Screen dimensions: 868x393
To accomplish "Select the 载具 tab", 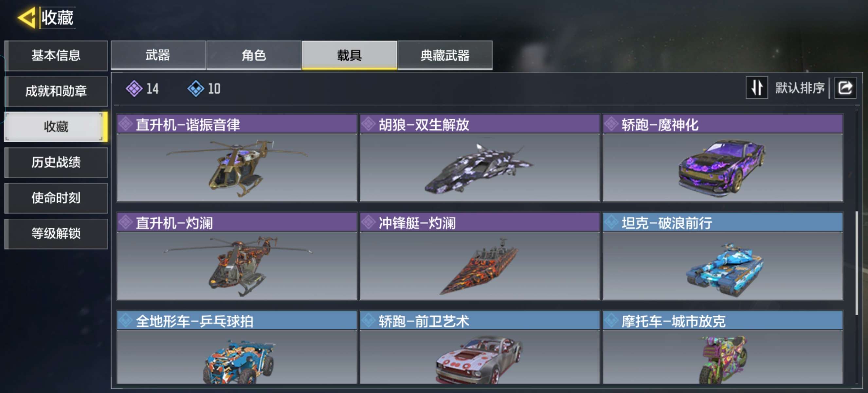I will 350,55.
